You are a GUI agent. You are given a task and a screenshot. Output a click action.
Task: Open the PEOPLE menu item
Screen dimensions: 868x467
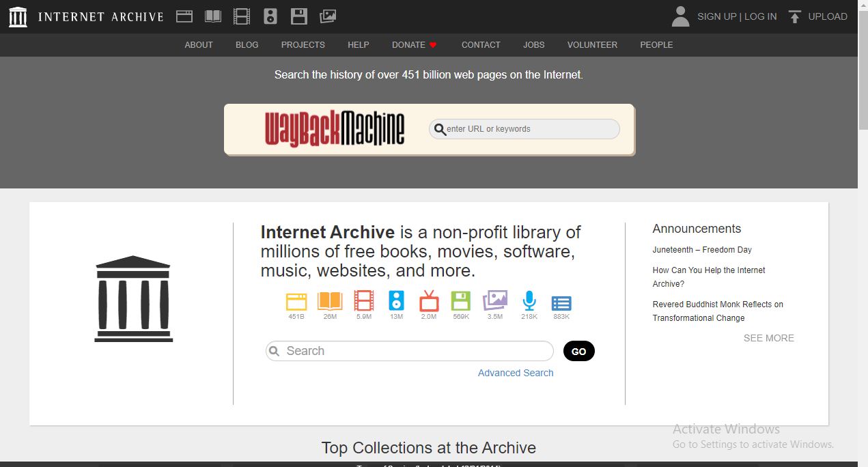(656, 44)
